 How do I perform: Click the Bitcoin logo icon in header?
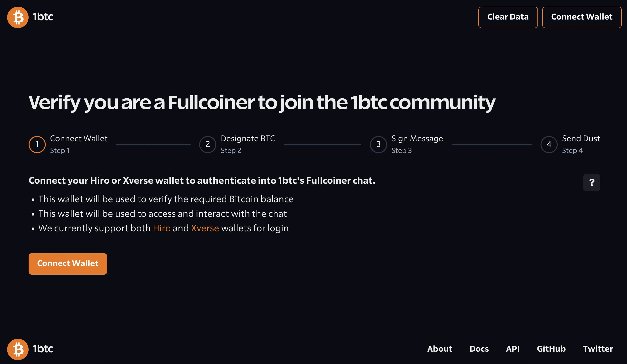click(18, 17)
